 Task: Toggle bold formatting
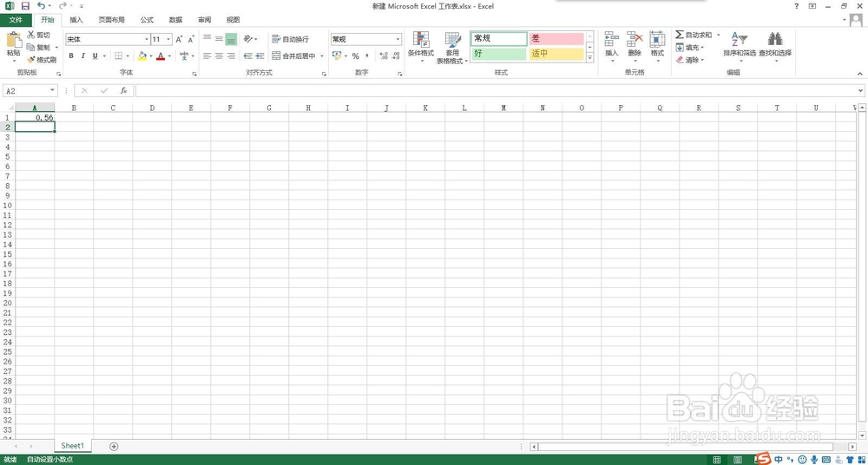point(71,56)
